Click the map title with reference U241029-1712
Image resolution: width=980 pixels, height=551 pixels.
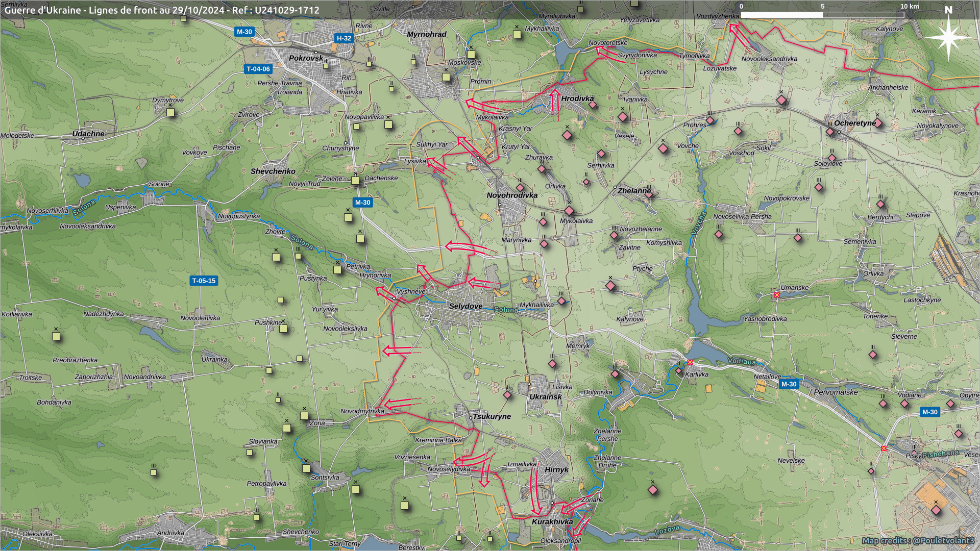pos(162,10)
